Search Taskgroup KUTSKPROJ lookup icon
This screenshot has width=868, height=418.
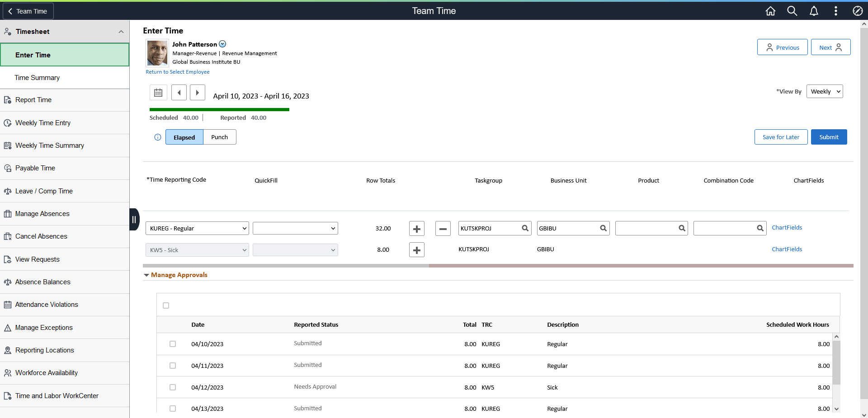click(525, 228)
